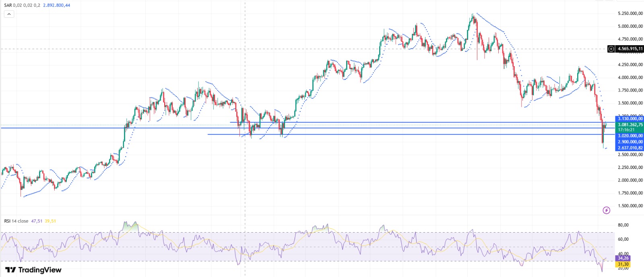644x277 pixels.
Task: Click the RSI legend value 47,51
Action: [37, 221]
